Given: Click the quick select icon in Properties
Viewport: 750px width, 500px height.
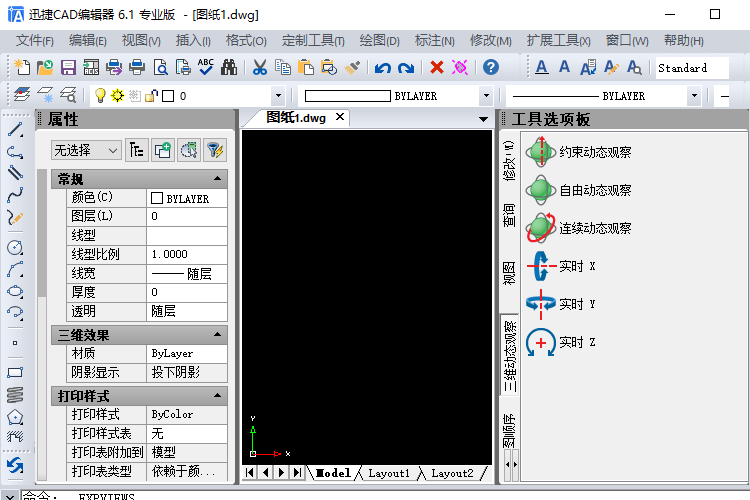Looking at the screenshot, I should (x=189, y=151).
